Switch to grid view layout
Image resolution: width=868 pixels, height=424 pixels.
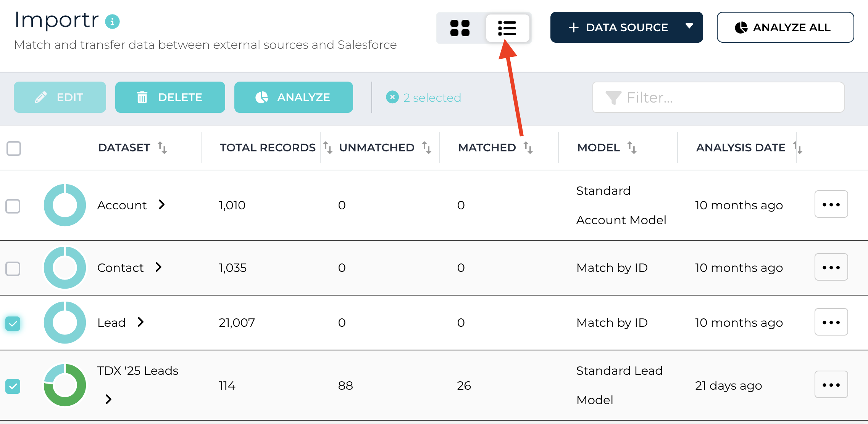coord(460,28)
